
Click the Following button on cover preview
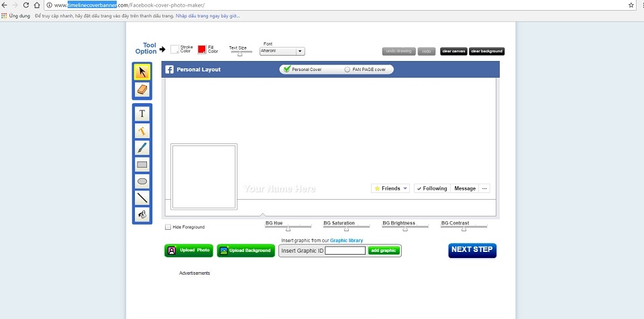432,188
